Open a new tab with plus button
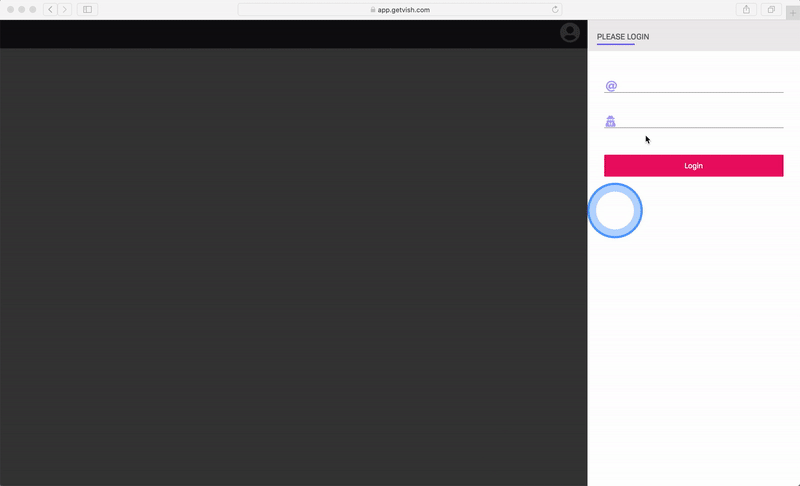The height and width of the screenshot is (486, 800). 793,13
